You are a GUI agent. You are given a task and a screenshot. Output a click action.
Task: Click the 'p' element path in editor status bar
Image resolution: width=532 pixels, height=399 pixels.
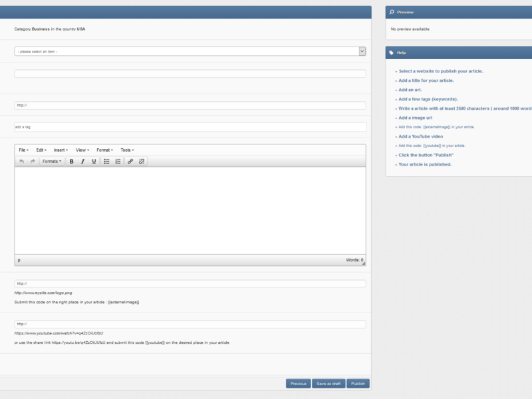pos(19,260)
